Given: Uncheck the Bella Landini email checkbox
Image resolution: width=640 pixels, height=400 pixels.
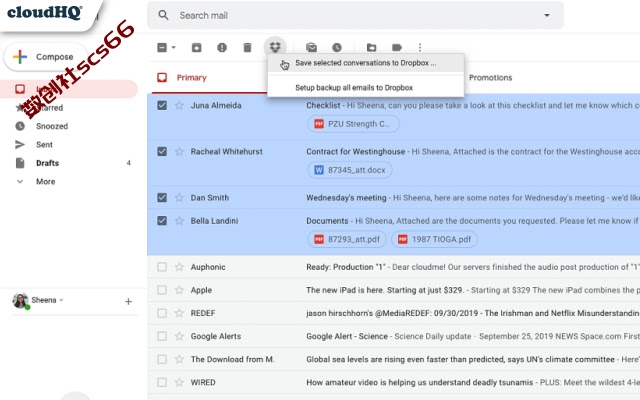Looking at the screenshot, I should [x=162, y=221].
